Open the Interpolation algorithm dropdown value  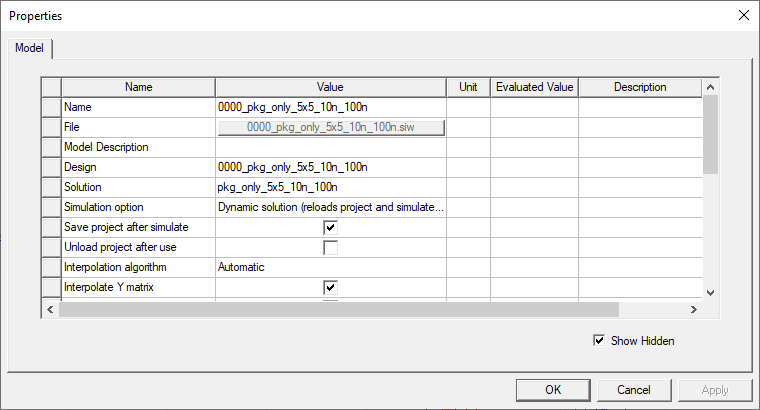tap(330, 267)
